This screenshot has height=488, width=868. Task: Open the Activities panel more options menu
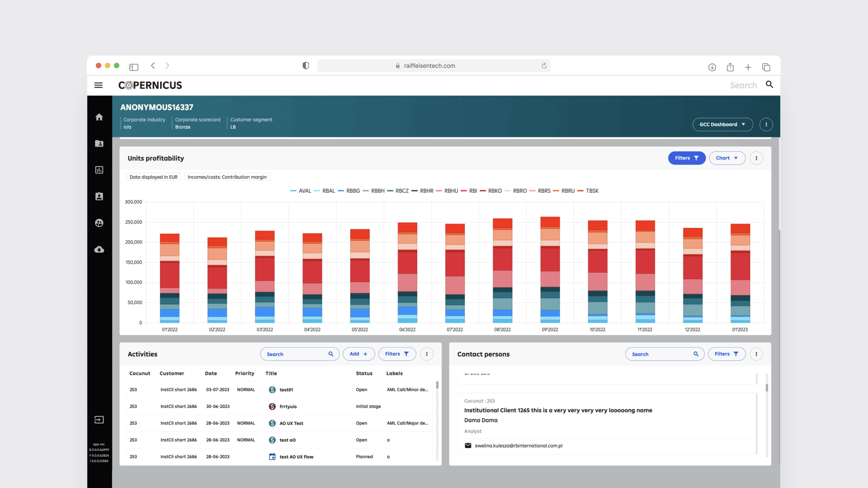(x=427, y=354)
